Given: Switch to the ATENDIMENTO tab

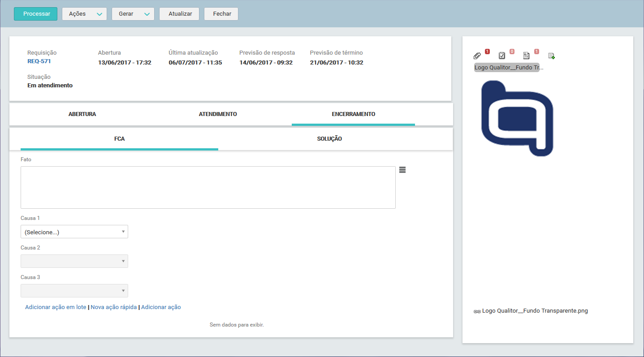Looking at the screenshot, I should click(x=218, y=114).
